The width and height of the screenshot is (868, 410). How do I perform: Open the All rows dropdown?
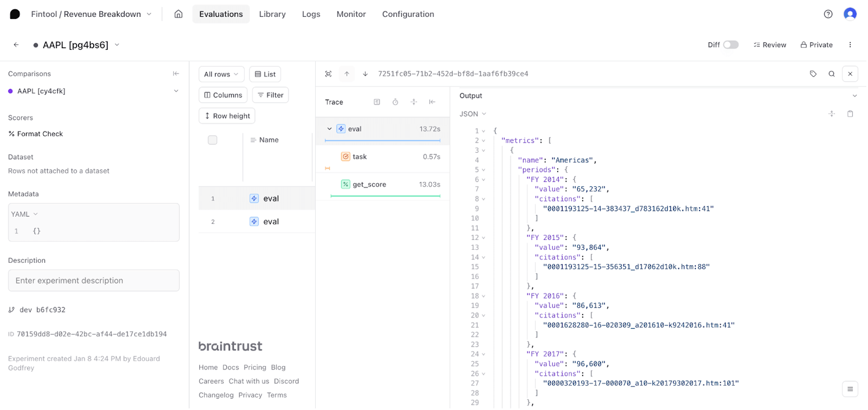pyautogui.click(x=221, y=74)
